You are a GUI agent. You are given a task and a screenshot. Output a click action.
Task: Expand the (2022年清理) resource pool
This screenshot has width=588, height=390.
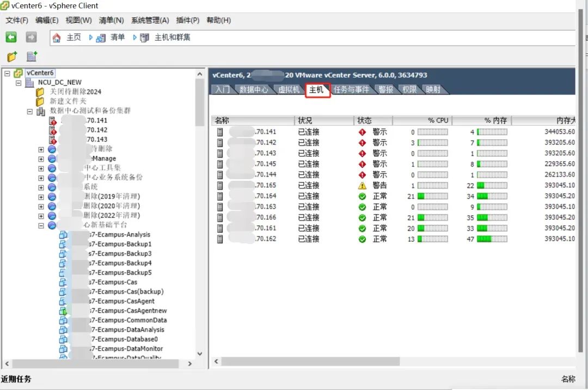(x=41, y=216)
